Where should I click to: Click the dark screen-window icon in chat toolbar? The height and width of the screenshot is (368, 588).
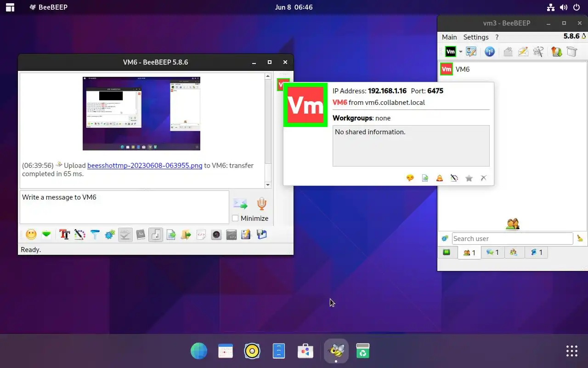click(232, 235)
